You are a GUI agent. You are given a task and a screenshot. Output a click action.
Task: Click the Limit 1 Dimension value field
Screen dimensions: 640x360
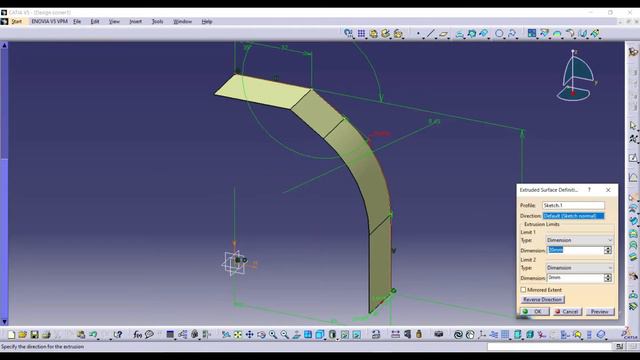point(576,250)
